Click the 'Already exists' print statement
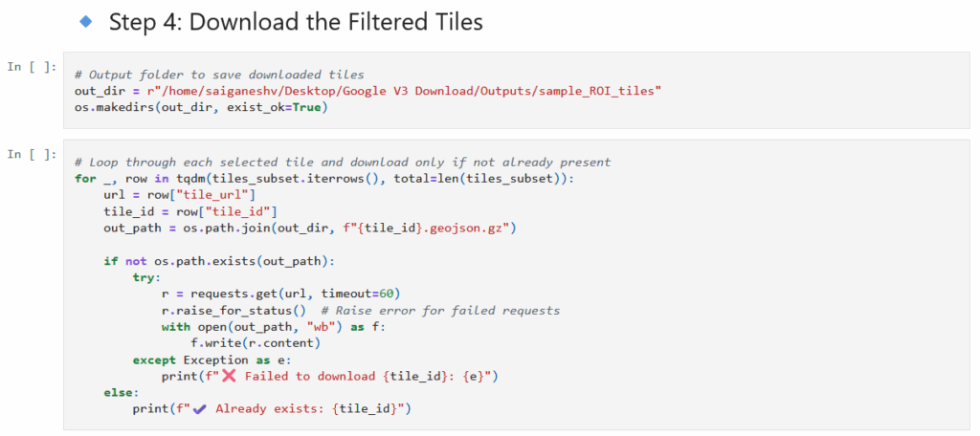The width and height of the screenshot is (980, 436). [272, 409]
